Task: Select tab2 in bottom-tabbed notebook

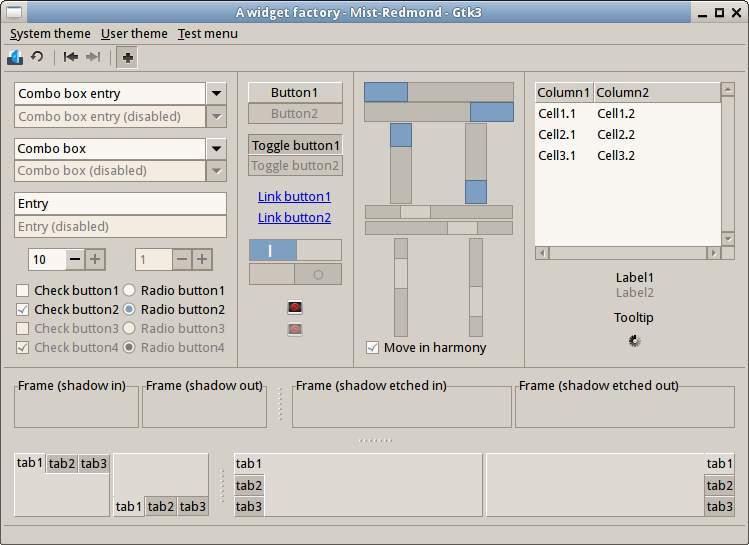Action: pos(160,506)
